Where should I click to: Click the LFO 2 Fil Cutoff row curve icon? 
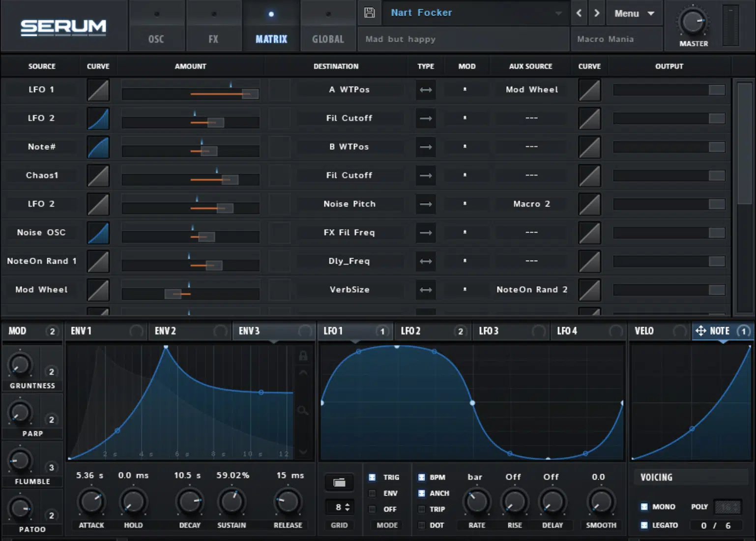(x=98, y=119)
